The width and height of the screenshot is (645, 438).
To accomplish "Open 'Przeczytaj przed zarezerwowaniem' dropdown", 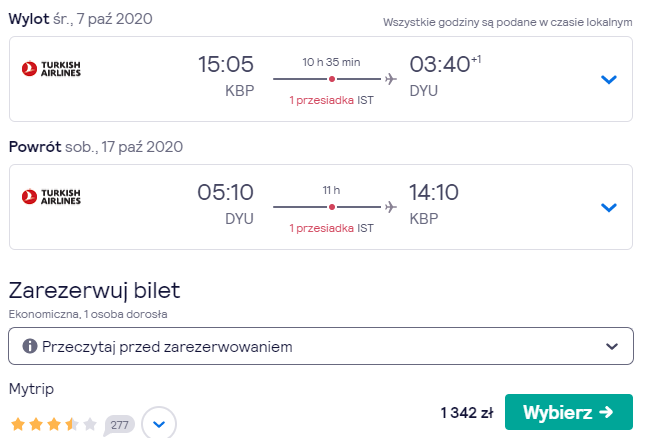I will (321, 346).
